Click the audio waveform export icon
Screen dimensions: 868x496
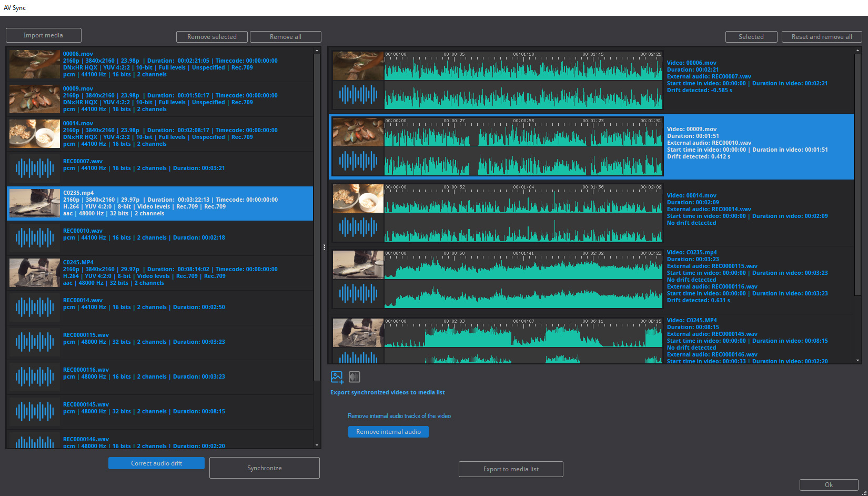(355, 377)
